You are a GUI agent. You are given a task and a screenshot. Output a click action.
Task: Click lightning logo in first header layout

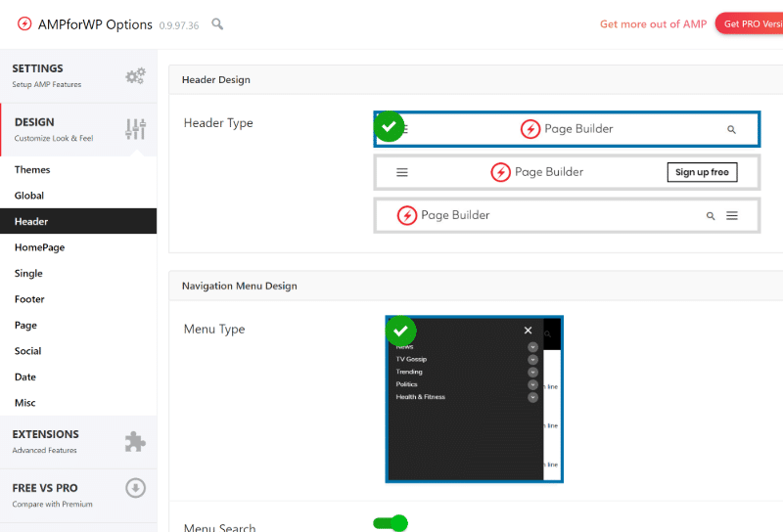(x=530, y=129)
